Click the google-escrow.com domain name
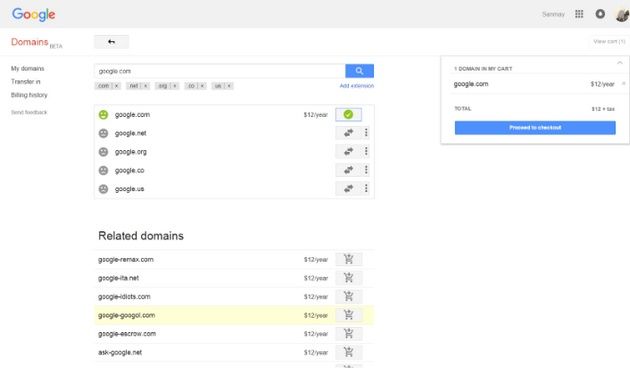This screenshot has width=630, height=368. click(127, 333)
